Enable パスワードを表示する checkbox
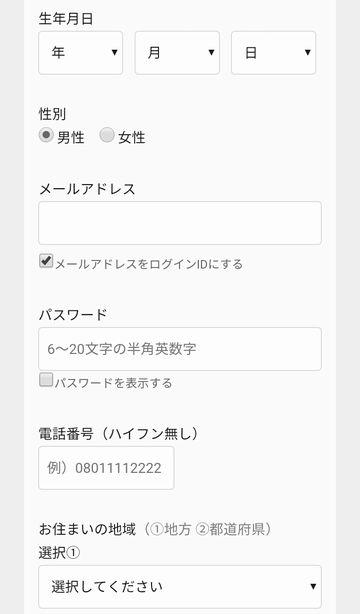 (46, 380)
